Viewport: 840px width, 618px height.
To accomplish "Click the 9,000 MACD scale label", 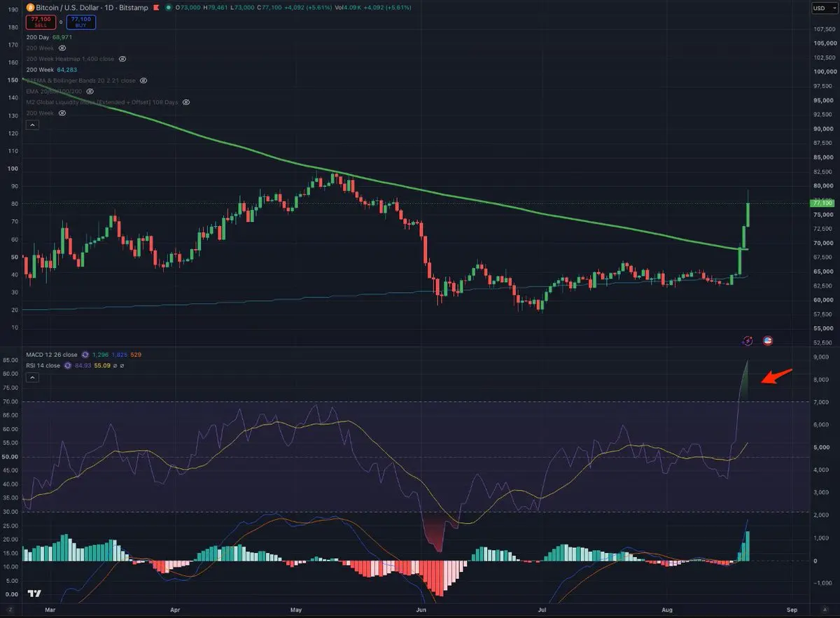I will [x=820, y=356].
